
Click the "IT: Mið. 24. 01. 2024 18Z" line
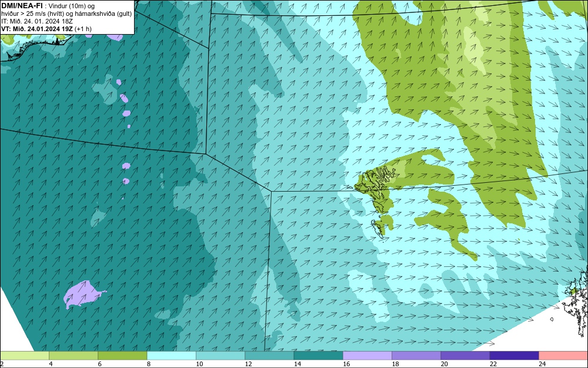pos(37,21)
